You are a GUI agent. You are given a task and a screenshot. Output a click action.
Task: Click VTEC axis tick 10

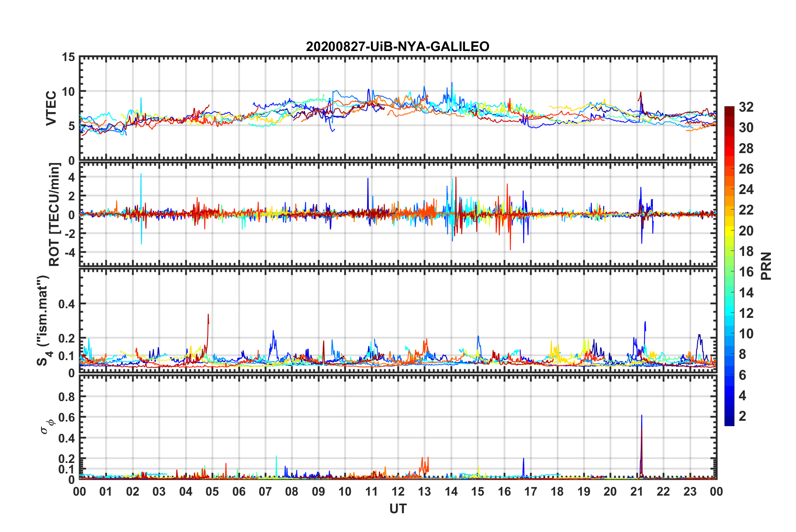[68, 91]
